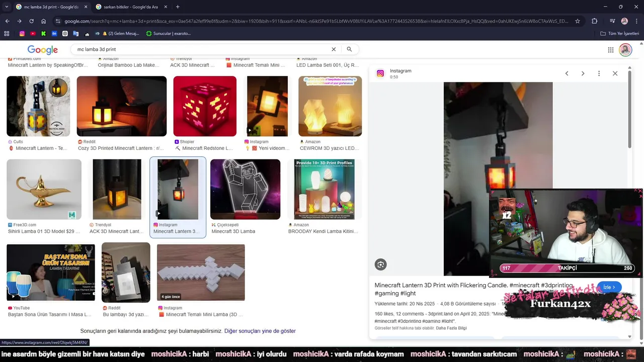Click the large lantern preview image

(x=498, y=178)
